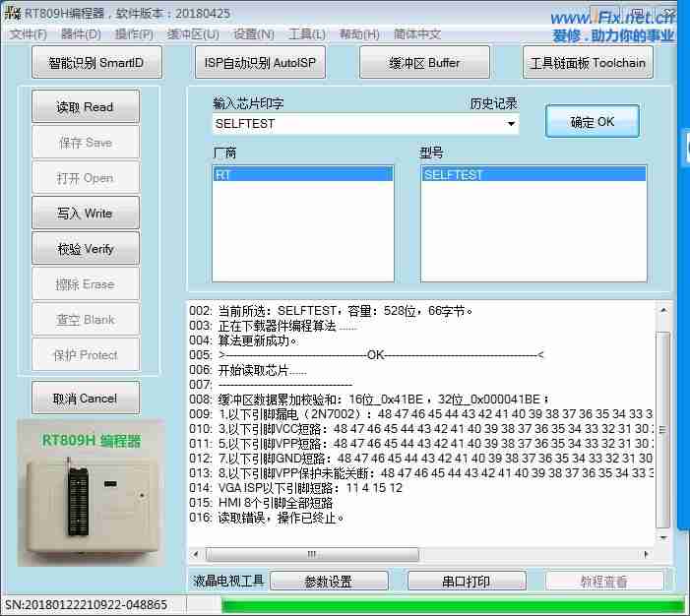Open the 帮助(H) menu
690x616 pixels.
point(359,34)
